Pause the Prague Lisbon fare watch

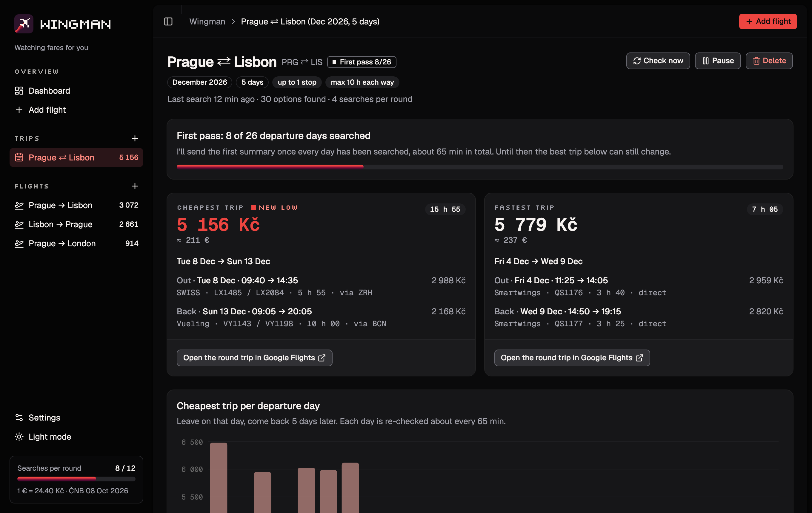[718, 61]
